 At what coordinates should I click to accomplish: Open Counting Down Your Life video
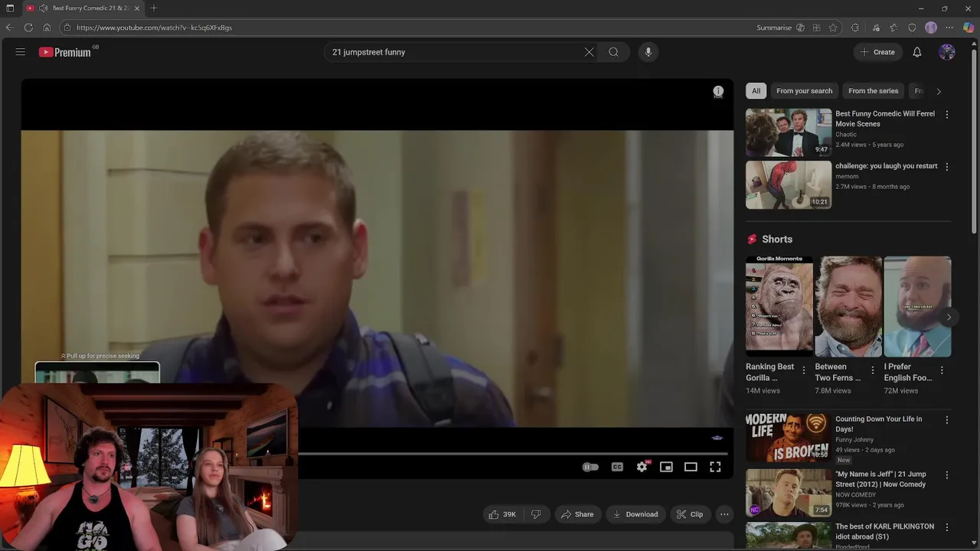coord(789,438)
